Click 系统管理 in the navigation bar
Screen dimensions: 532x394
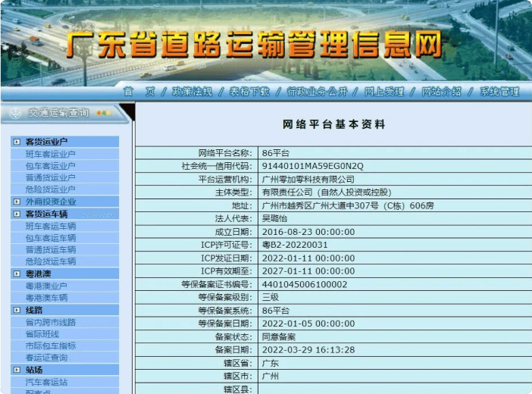point(499,92)
